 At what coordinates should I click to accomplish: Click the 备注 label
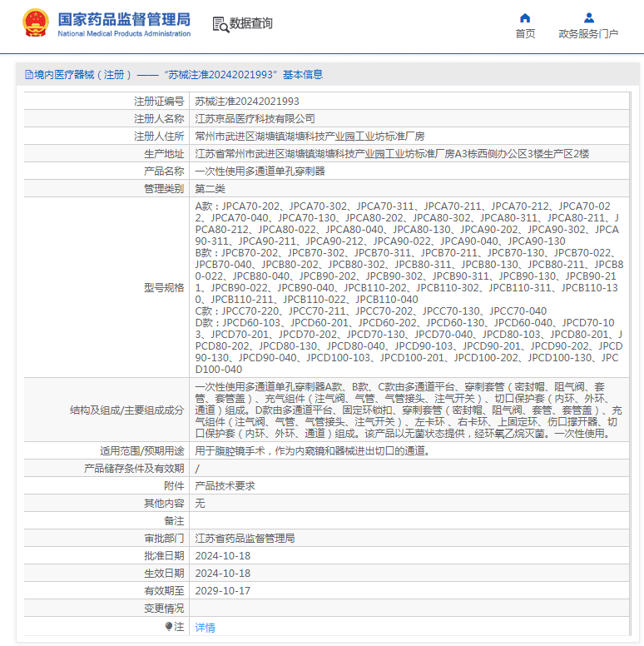[x=174, y=521]
